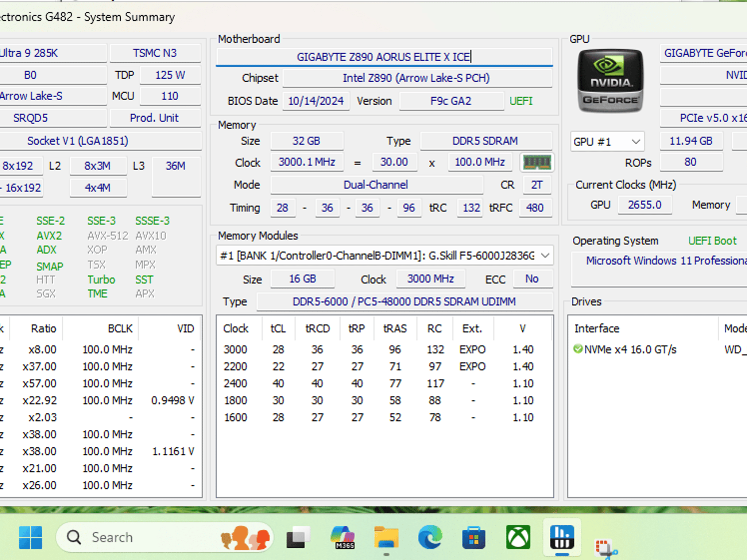Click the green memory module icon
The width and height of the screenshot is (747, 560).
tap(537, 162)
